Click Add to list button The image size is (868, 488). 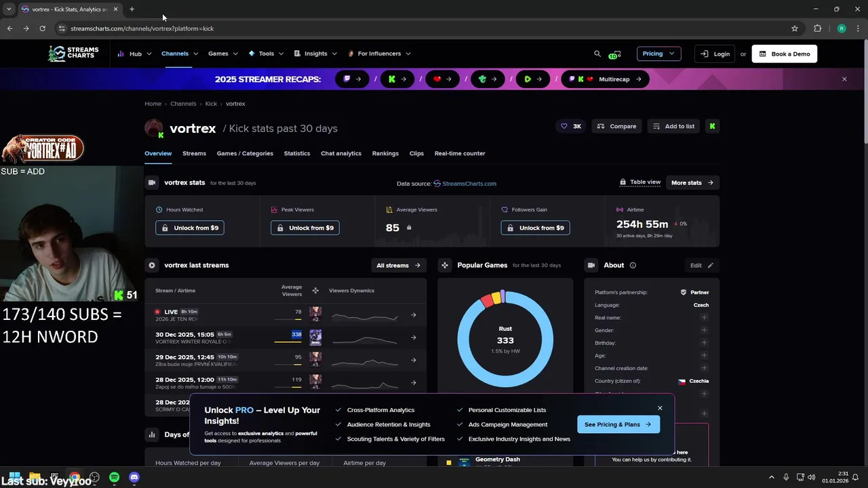(x=673, y=126)
